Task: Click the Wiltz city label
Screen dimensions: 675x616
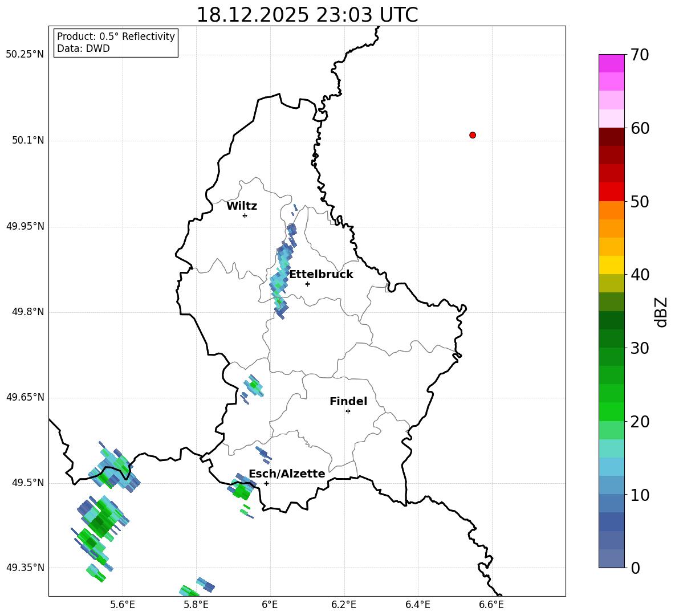Action: pos(242,206)
